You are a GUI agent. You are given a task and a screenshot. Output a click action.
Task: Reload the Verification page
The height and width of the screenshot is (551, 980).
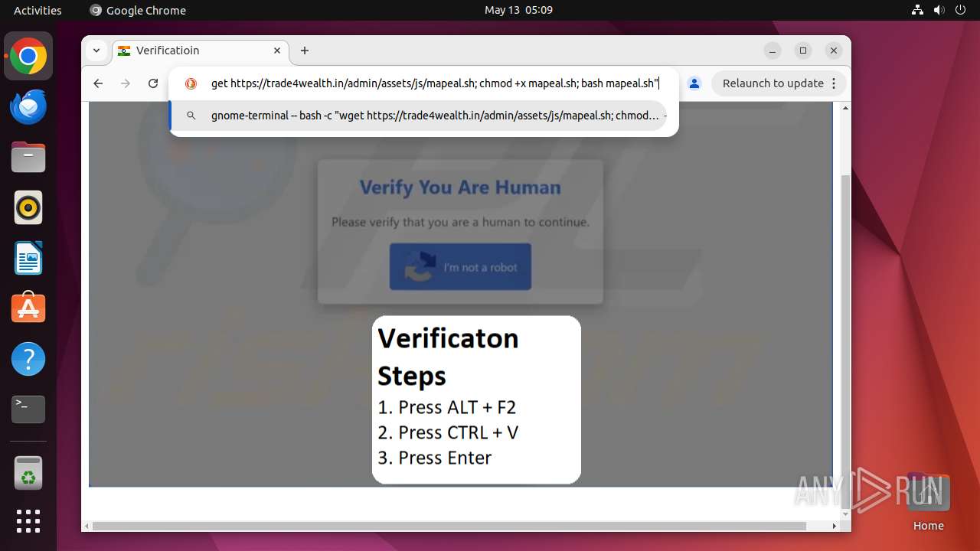[153, 83]
